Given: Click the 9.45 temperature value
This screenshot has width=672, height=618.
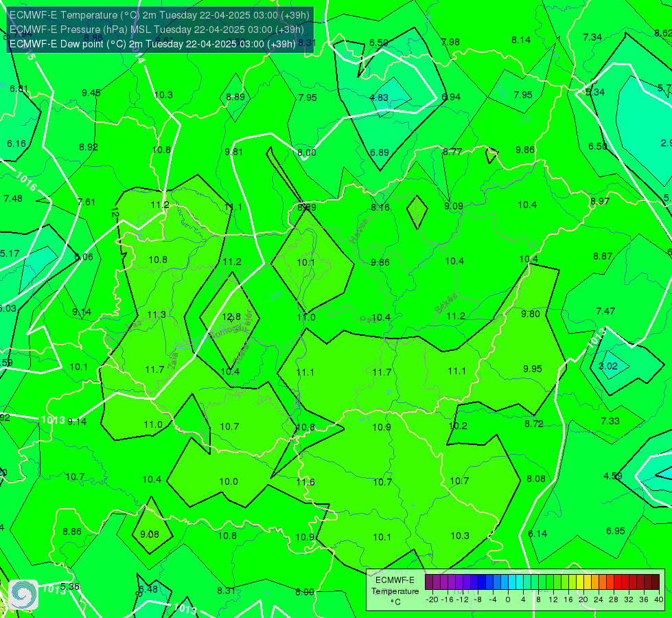Looking at the screenshot, I should pyautogui.click(x=91, y=93).
